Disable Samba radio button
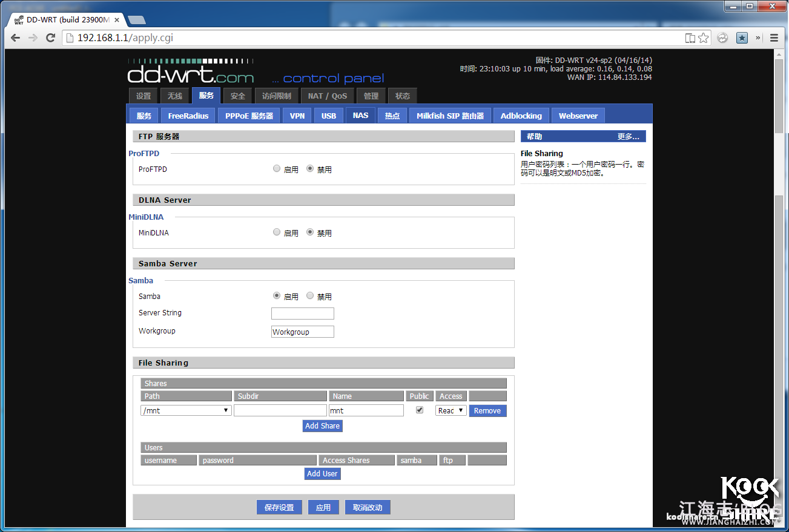789x532 pixels. [310, 296]
